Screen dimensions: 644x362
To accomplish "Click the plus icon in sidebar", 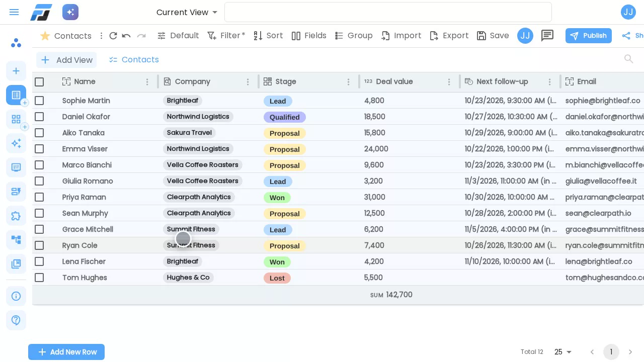I will 16,71.
